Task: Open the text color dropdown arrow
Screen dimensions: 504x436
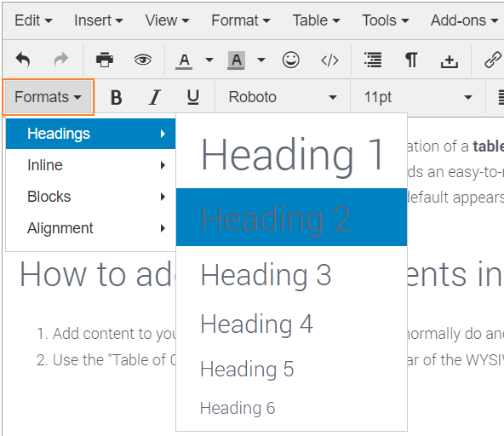Action: coord(209,60)
